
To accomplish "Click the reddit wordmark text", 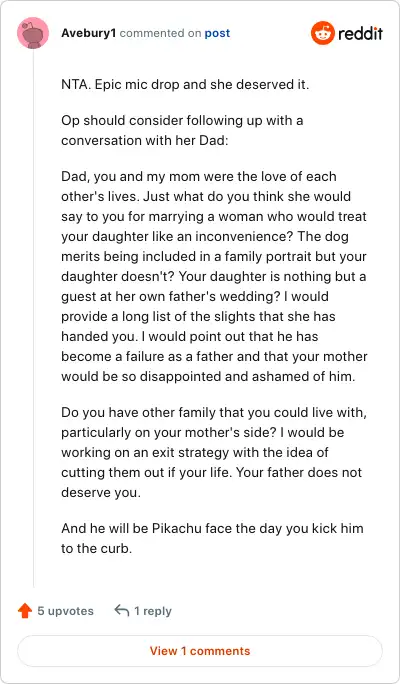I will (360, 33).
